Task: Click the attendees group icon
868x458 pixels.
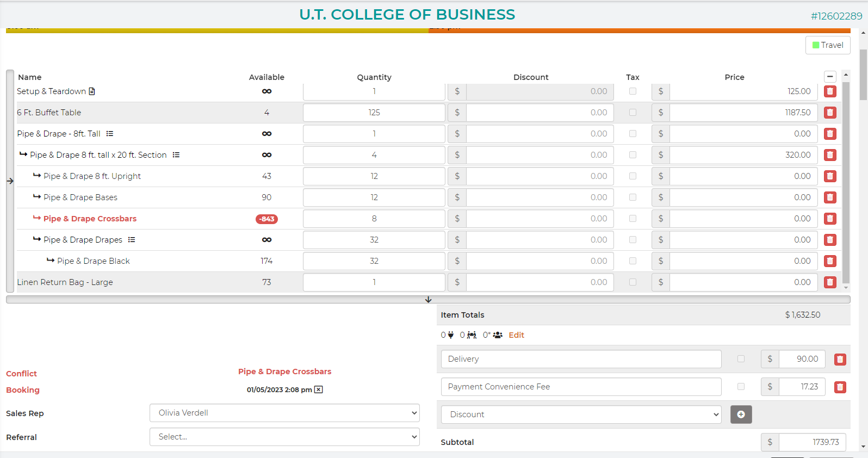Action: pos(498,335)
